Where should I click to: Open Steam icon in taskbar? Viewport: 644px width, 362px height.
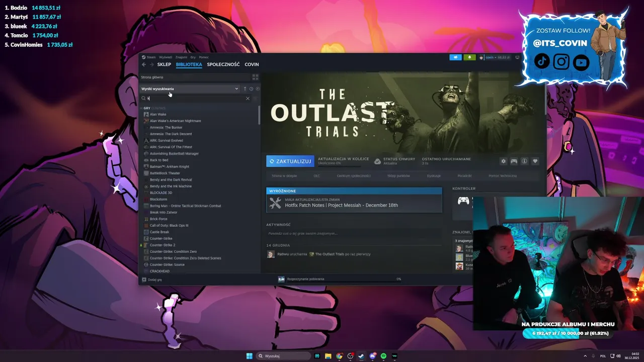tap(361, 356)
